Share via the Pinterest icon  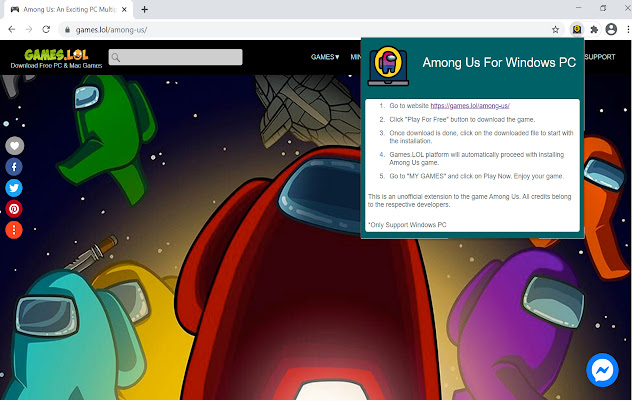click(x=14, y=209)
